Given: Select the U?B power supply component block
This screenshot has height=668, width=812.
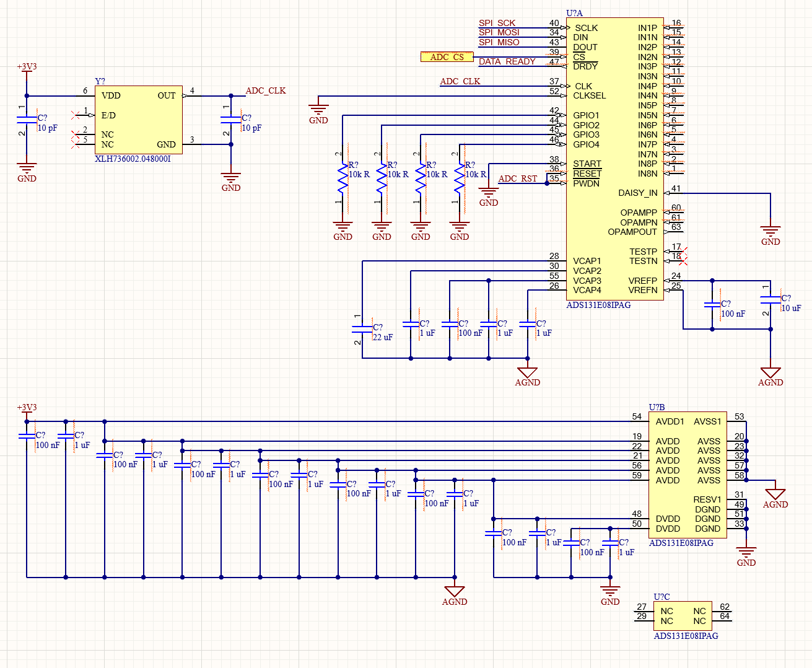Looking at the screenshot, I should [x=688, y=475].
